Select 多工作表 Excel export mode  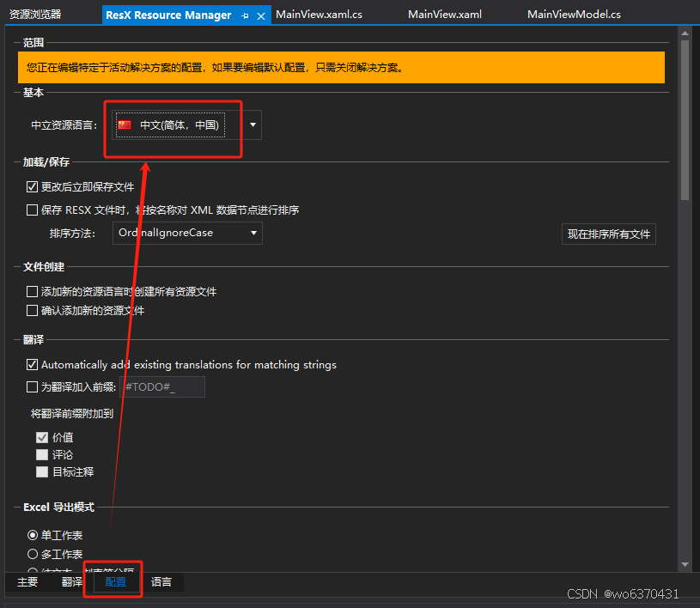click(33, 554)
